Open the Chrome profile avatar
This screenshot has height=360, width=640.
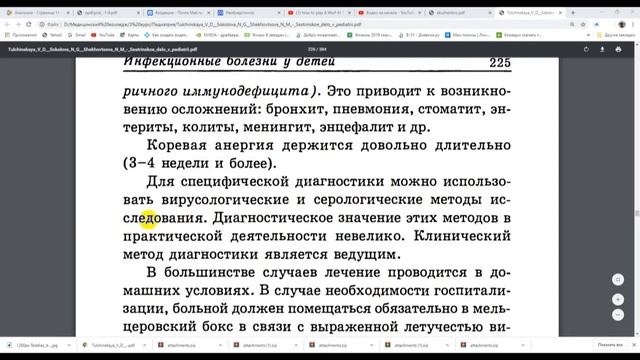pos(622,24)
